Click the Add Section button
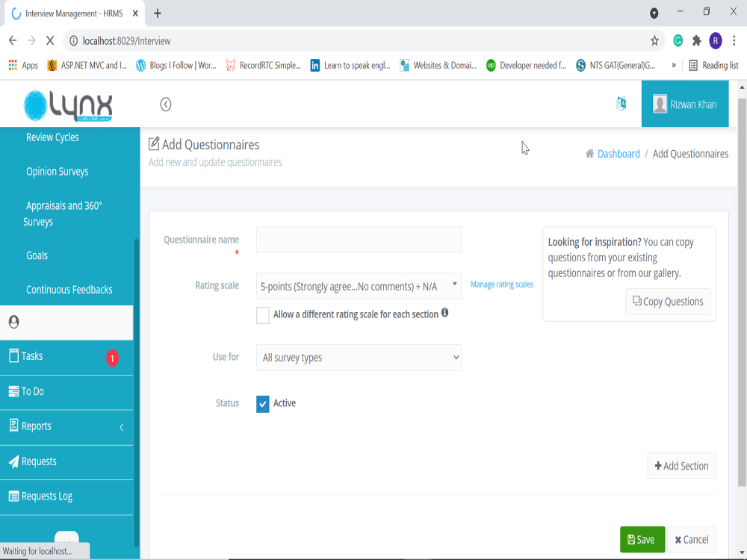The height and width of the screenshot is (560, 747). pos(681,465)
